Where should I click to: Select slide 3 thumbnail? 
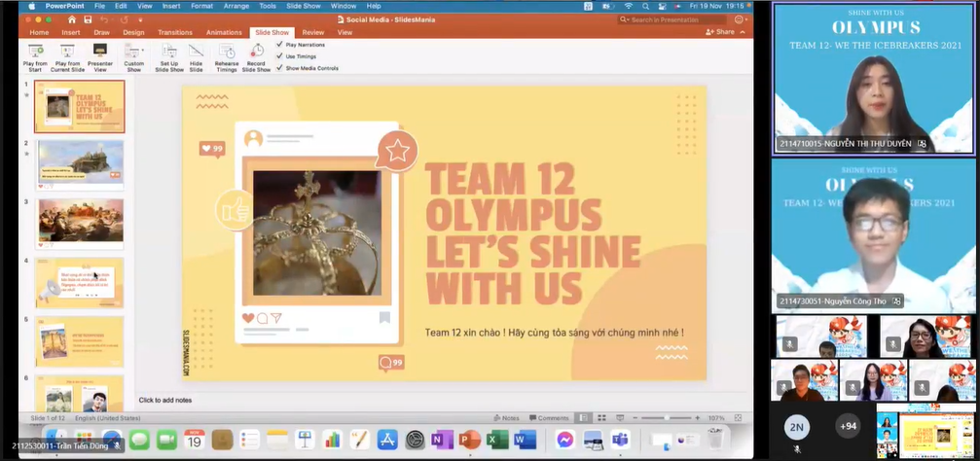(80, 223)
